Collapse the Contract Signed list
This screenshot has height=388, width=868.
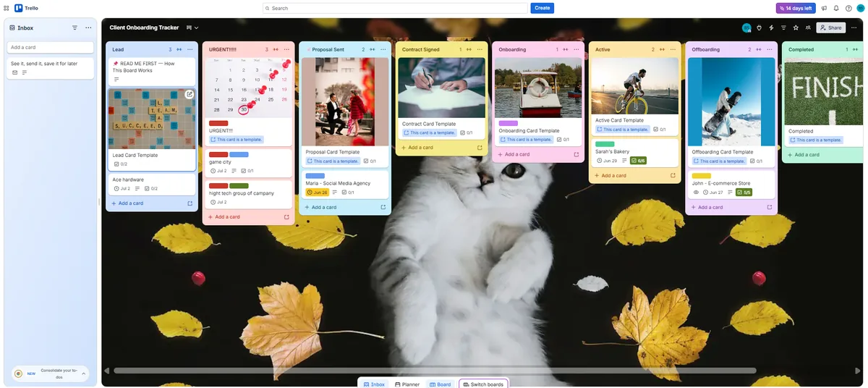469,49
